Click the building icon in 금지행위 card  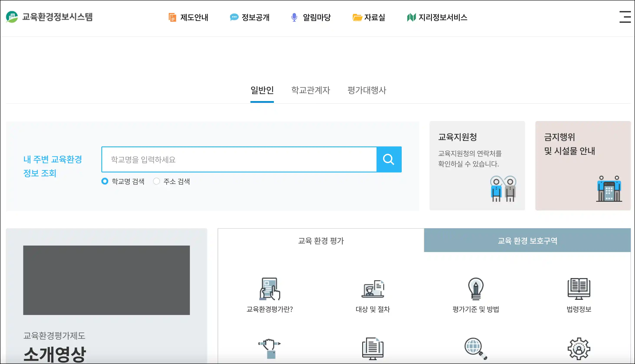(609, 189)
